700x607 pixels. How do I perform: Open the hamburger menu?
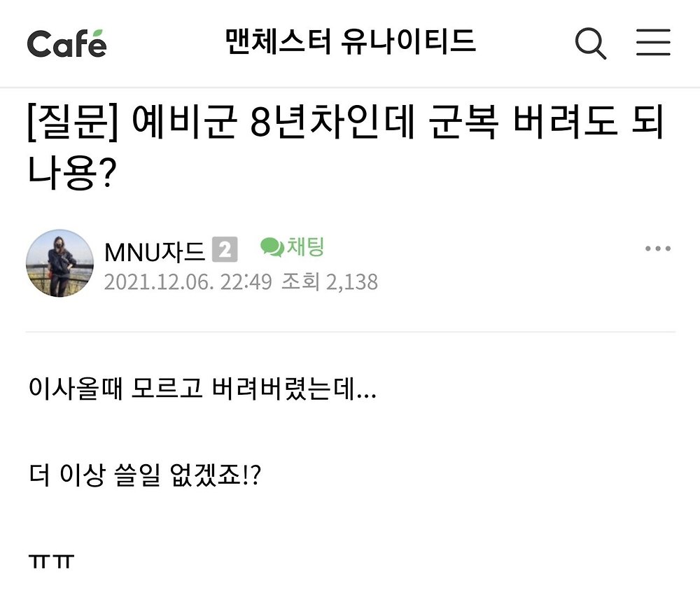click(x=653, y=43)
